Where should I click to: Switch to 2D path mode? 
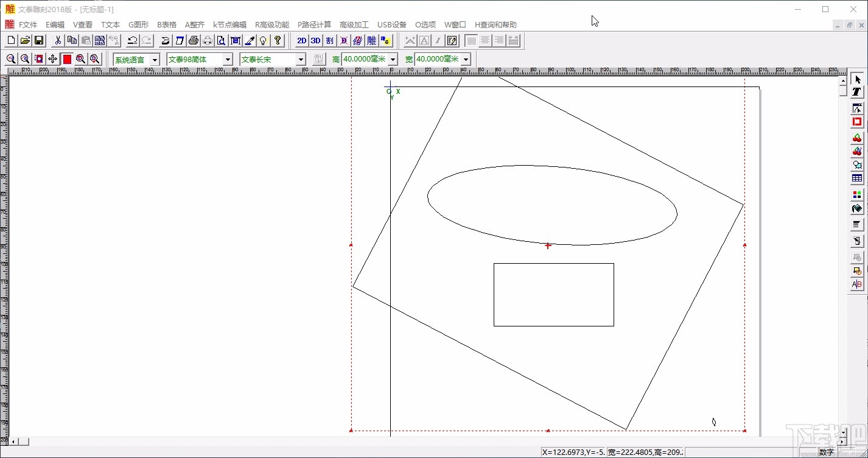[x=301, y=41]
